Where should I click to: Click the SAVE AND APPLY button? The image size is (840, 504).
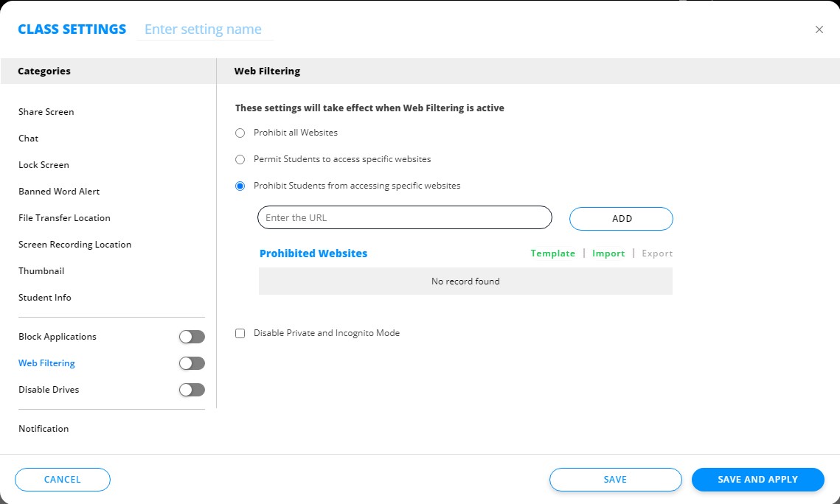[x=757, y=480]
